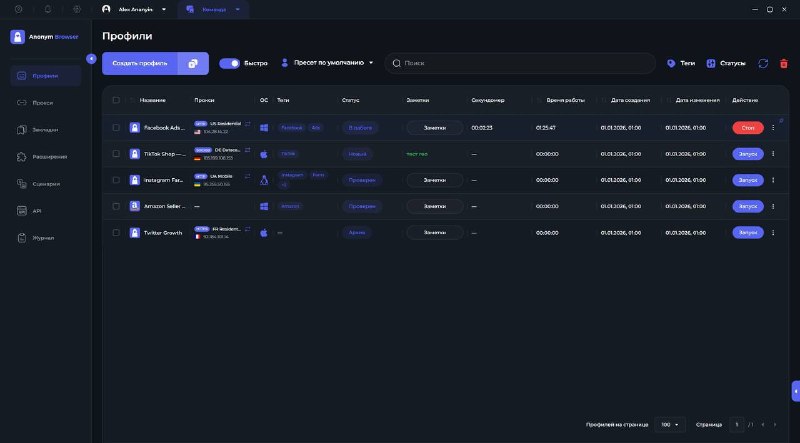This screenshot has width=800, height=443.
Task: Click the refresh profiles icon
Action: tap(763, 63)
